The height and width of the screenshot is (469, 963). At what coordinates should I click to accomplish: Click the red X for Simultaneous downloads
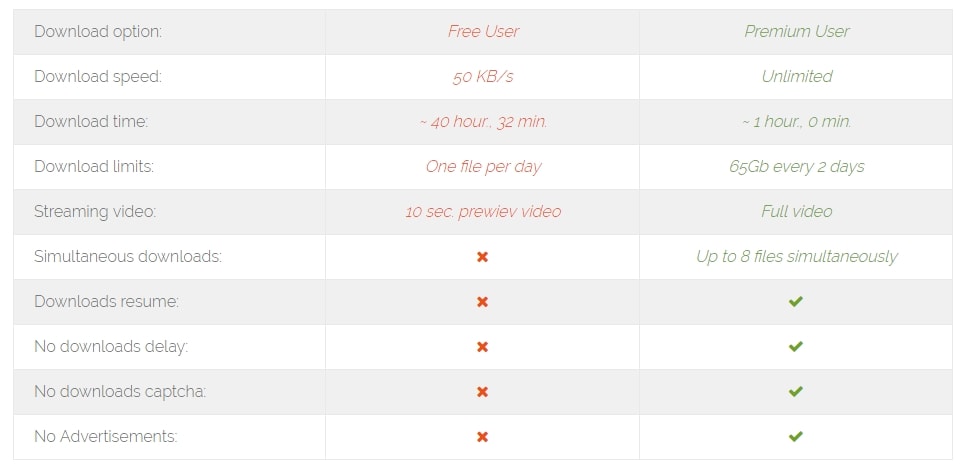(482, 257)
